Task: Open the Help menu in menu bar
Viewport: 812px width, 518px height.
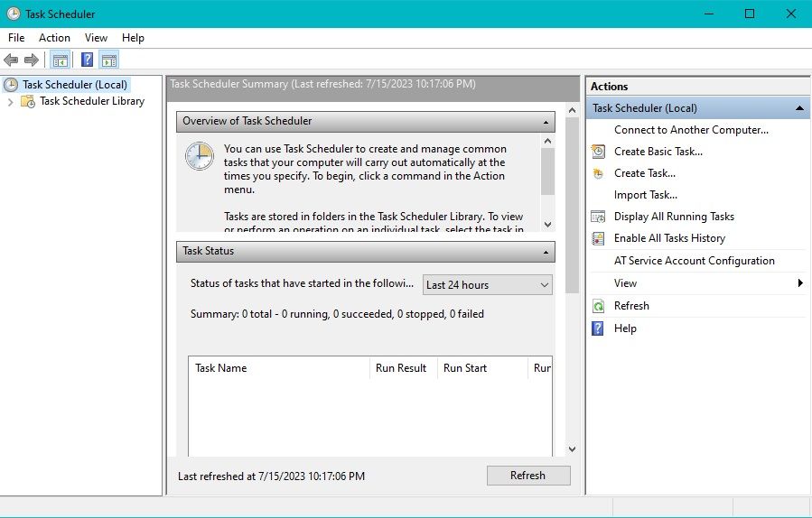Action: point(133,38)
